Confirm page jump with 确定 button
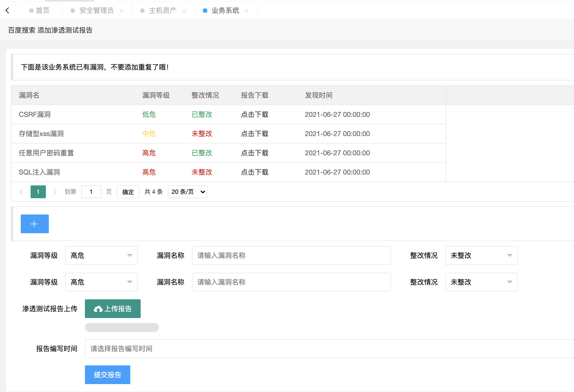574x392 pixels. [x=128, y=192]
